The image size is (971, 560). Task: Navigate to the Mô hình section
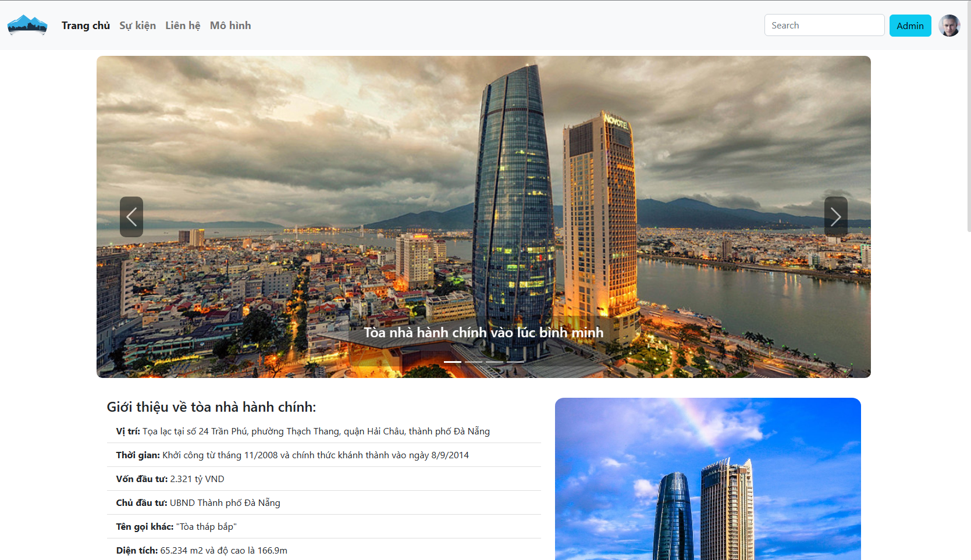[230, 25]
